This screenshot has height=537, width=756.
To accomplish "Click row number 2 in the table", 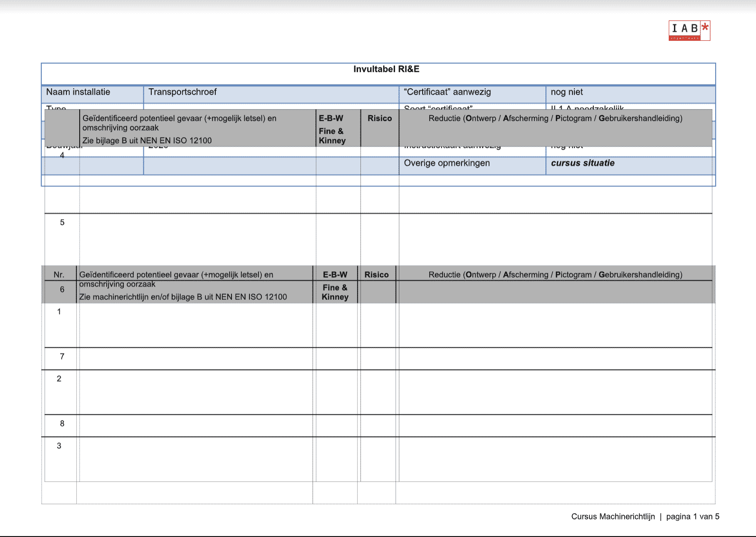I will click(x=59, y=379).
